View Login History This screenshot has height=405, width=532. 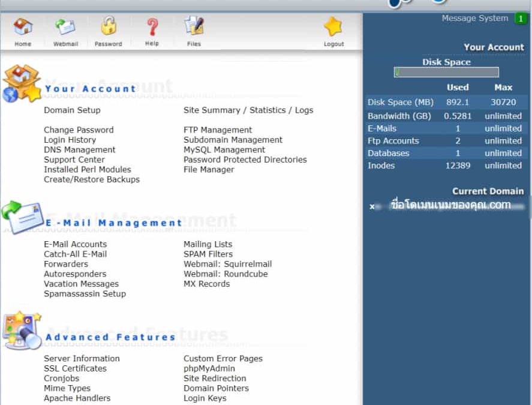(70, 140)
